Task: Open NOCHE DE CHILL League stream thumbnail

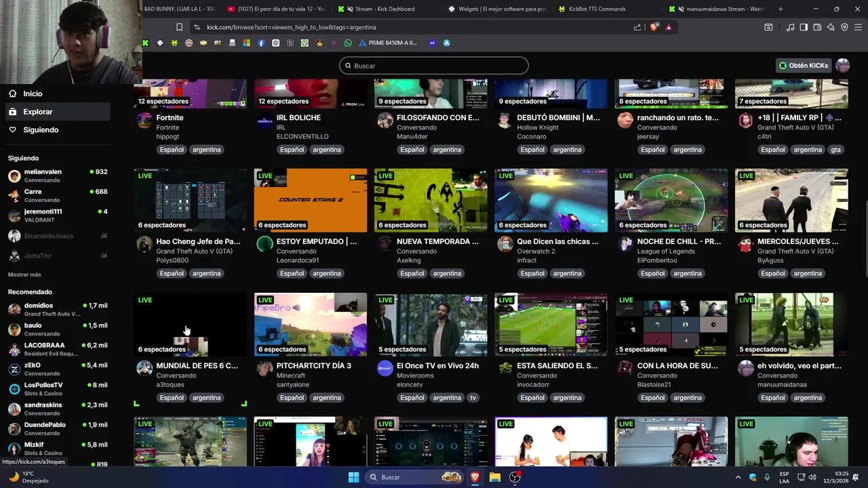Action: tap(671, 201)
